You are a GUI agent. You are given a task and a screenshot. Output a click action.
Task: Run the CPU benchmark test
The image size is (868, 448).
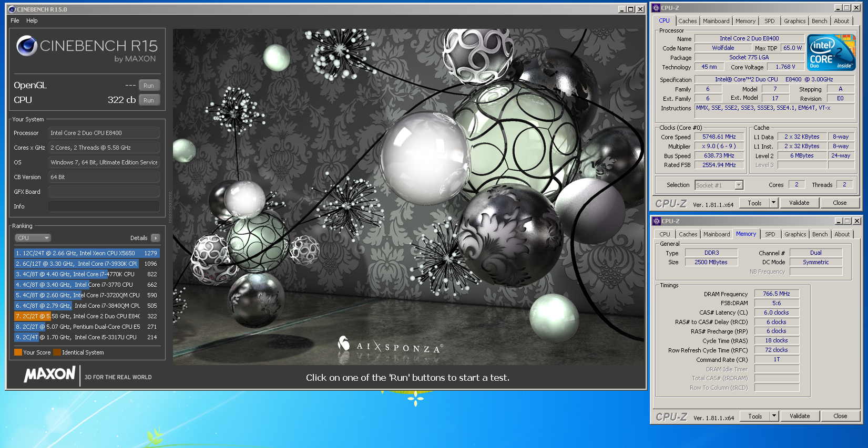tap(149, 100)
